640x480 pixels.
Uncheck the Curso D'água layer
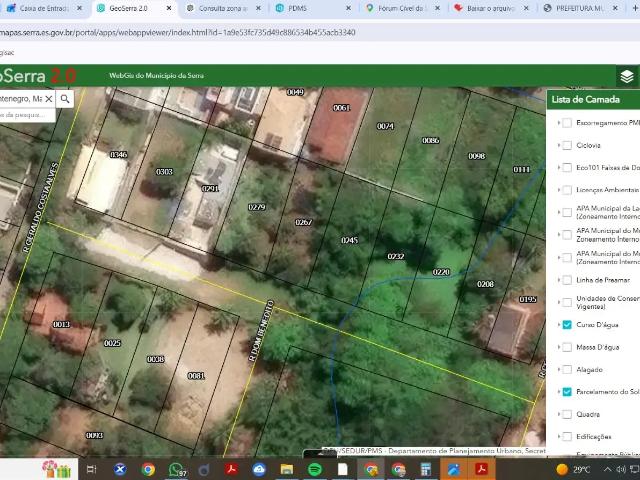567,325
